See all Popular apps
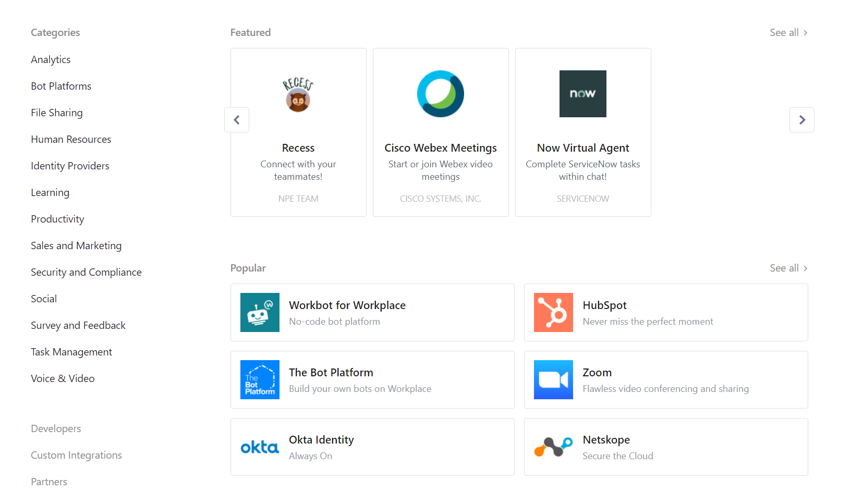Screen dimensions: 863x504 pyautogui.click(x=788, y=268)
